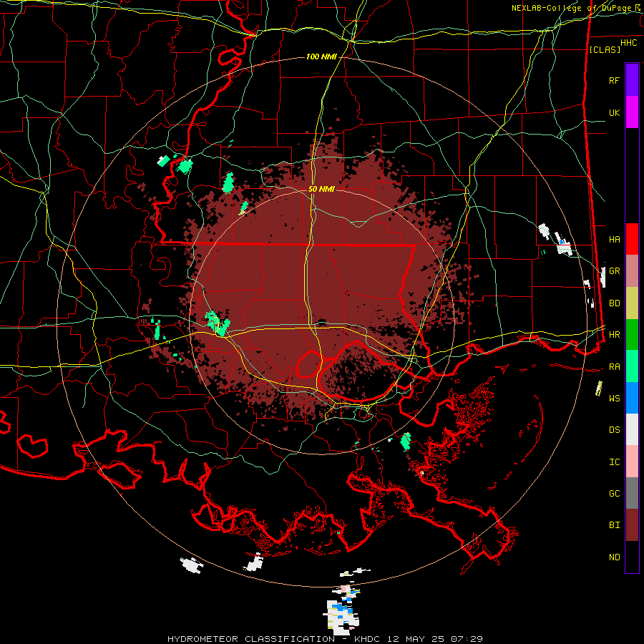Click the IC legend label
644x644 pixels.
614,462
